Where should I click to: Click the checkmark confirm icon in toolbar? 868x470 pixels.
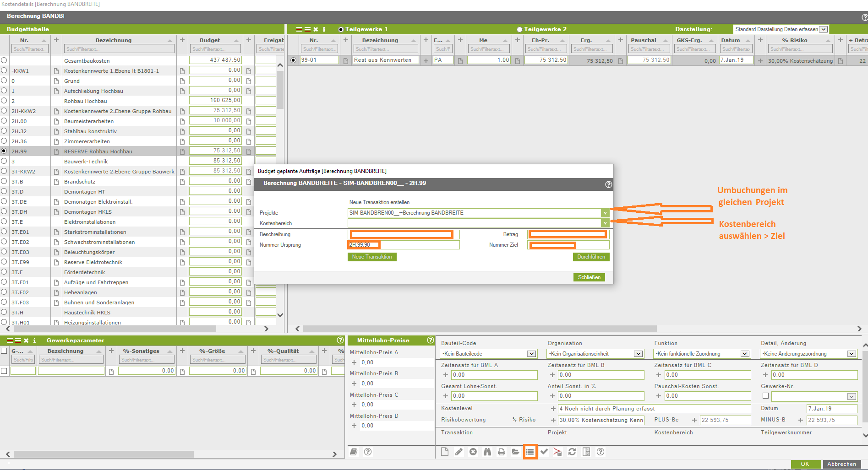click(x=544, y=452)
